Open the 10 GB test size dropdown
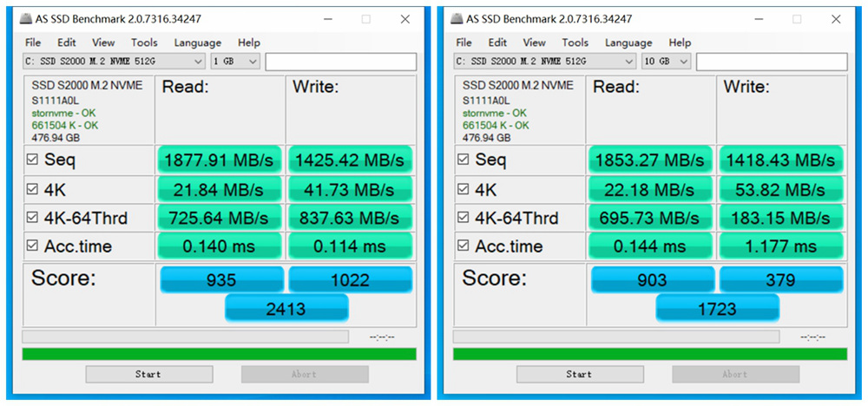Viewport: 868px width, 406px height. 667,61
